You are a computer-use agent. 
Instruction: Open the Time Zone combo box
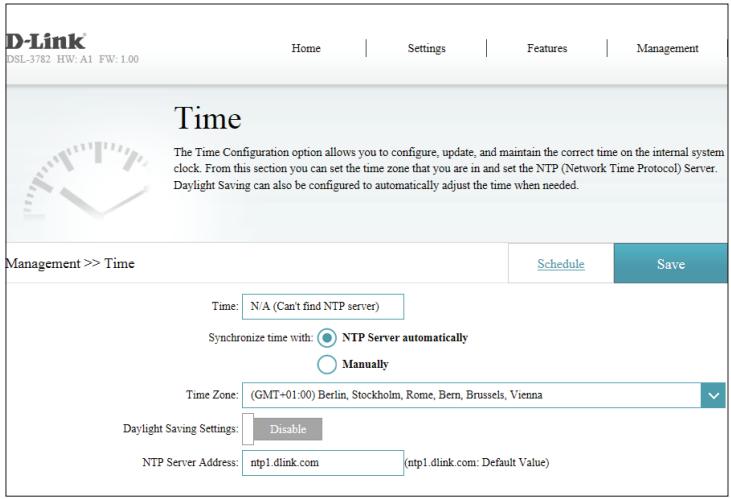coord(470,396)
